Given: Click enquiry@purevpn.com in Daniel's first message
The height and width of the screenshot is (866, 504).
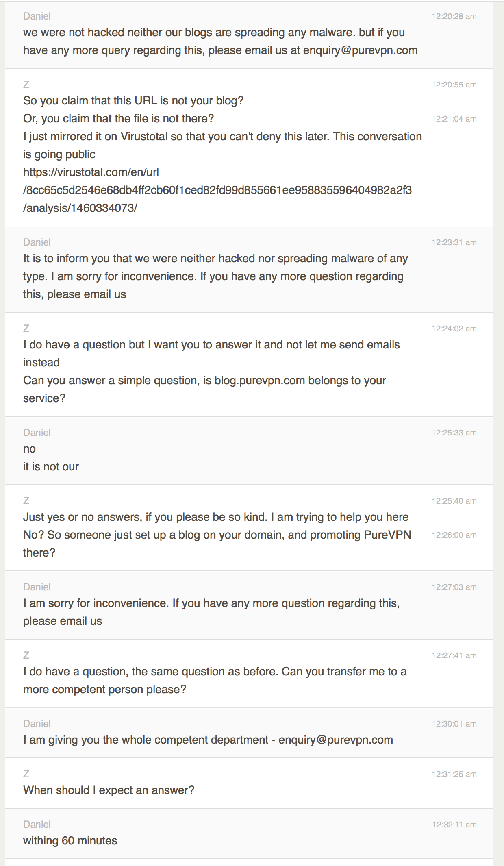Looking at the screenshot, I should coord(360,50).
